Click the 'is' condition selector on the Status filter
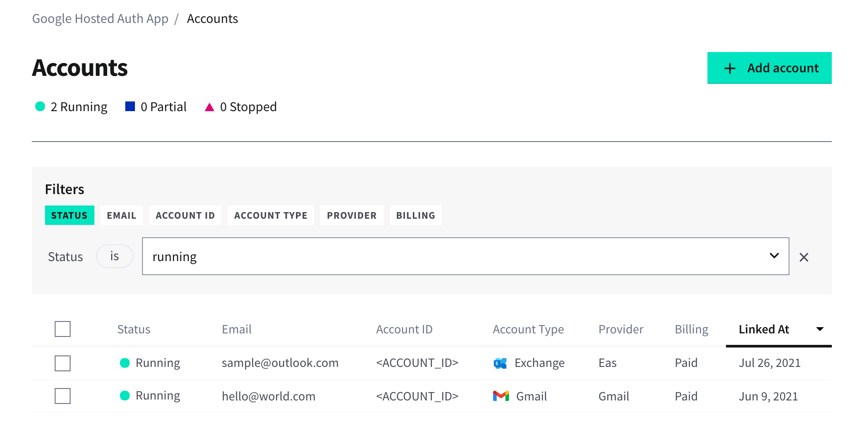The width and height of the screenshot is (868, 426). coord(114,256)
